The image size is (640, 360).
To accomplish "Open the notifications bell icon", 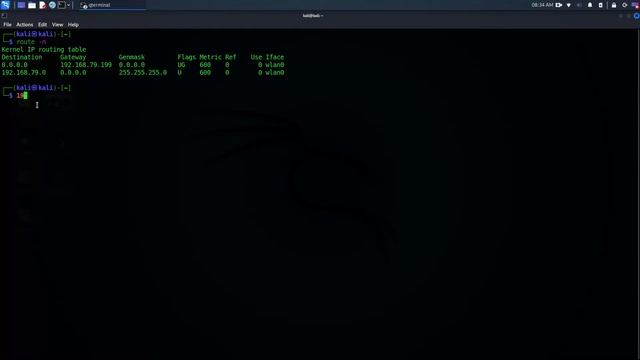I will [590, 5].
